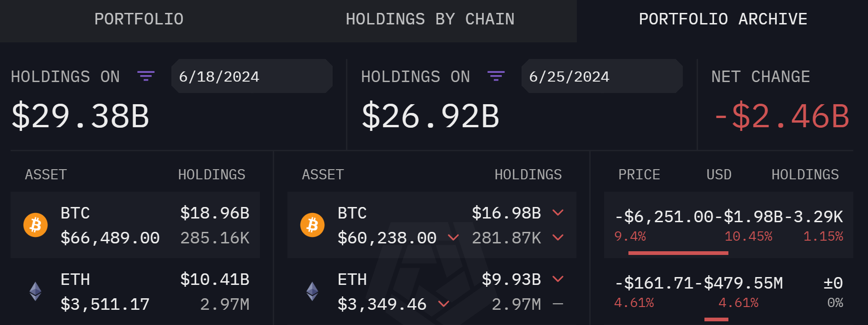Open the 6/18/2024 date picker

[x=252, y=76]
